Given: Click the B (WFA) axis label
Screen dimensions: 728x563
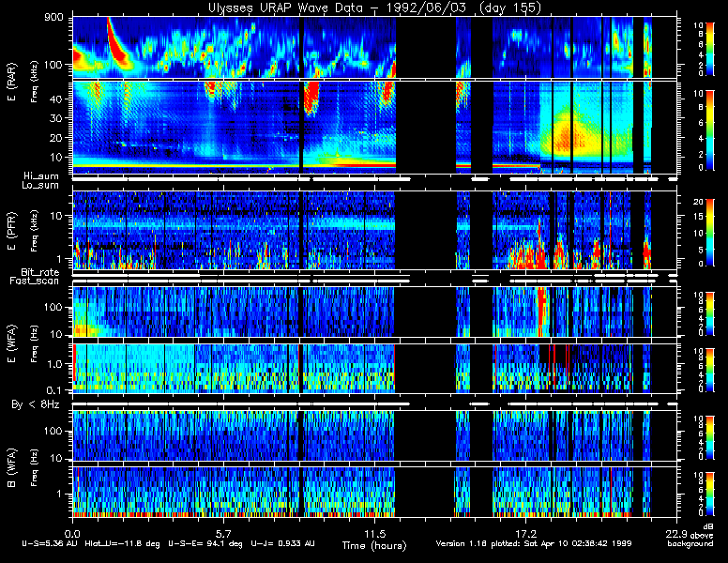Looking at the screenshot, I should point(11,468).
